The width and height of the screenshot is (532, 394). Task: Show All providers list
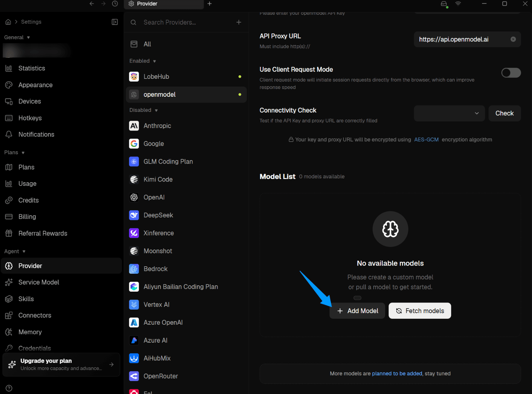[186, 44]
